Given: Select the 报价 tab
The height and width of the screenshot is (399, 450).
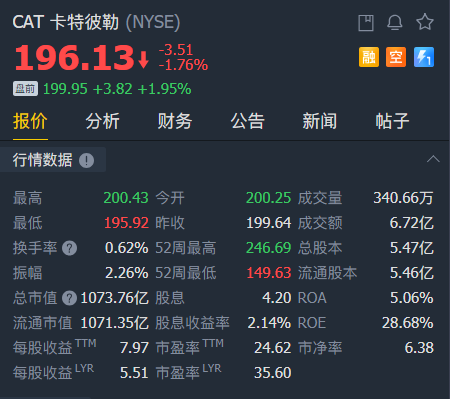Looking at the screenshot, I should click(x=30, y=121).
